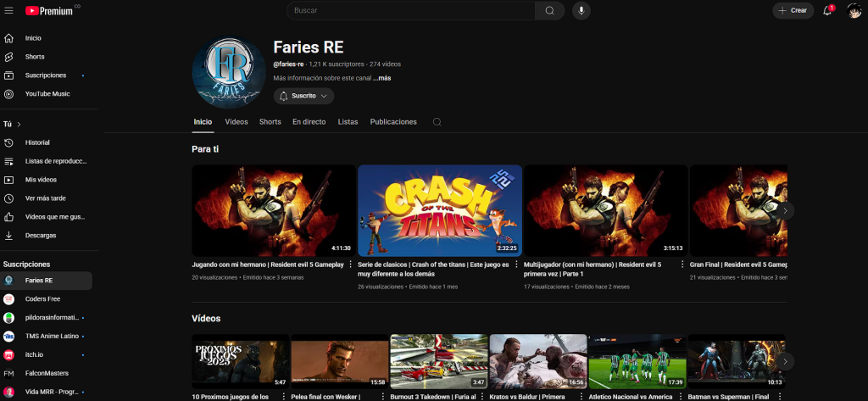Viewport: 868px width, 401px height.
Task: Expand the Tú section chevron
Action: [x=19, y=124]
